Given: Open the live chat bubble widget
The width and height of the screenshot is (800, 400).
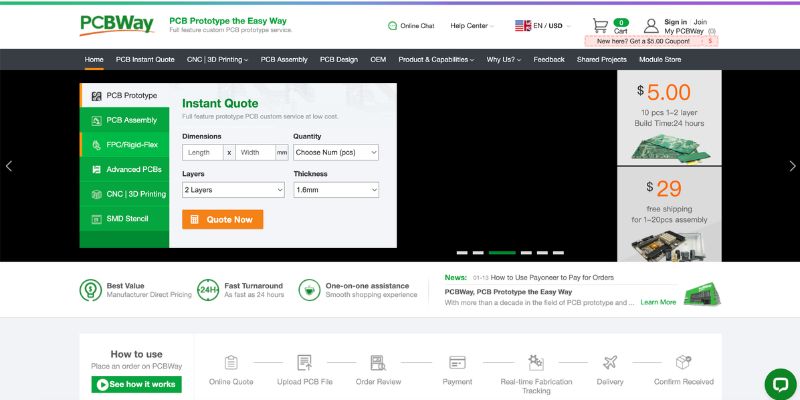Looking at the screenshot, I should tap(781, 384).
